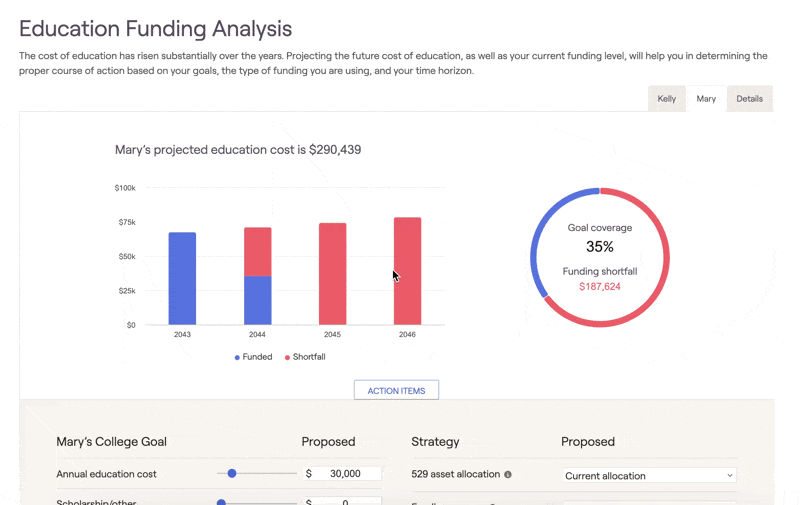Image resolution: width=800 pixels, height=505 pixels.
Task: Expand the Current allocation dropdown
Action: pyautogui.click(x=649, y=476)
